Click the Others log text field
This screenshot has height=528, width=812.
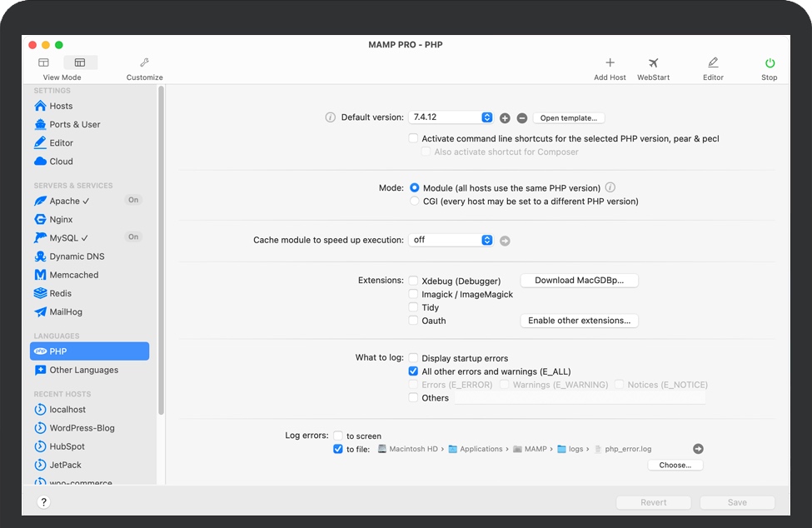[579, 398]
